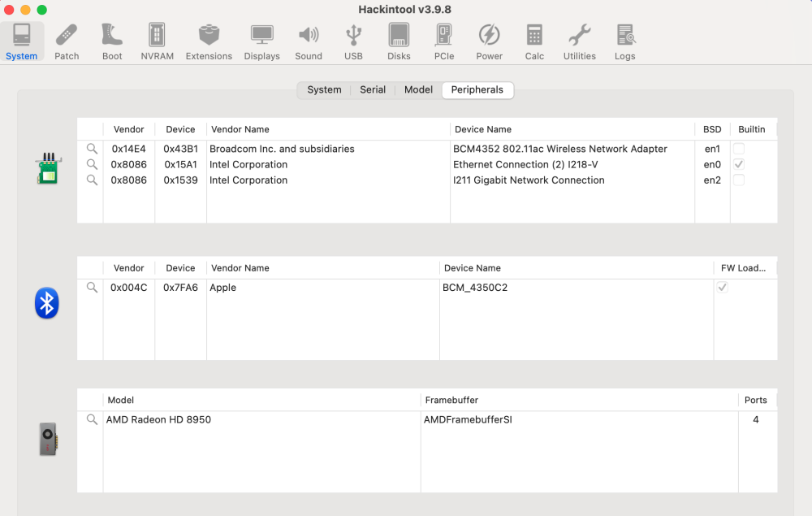Select the 'BCM_4350C2' device name

tap(475, 287)
